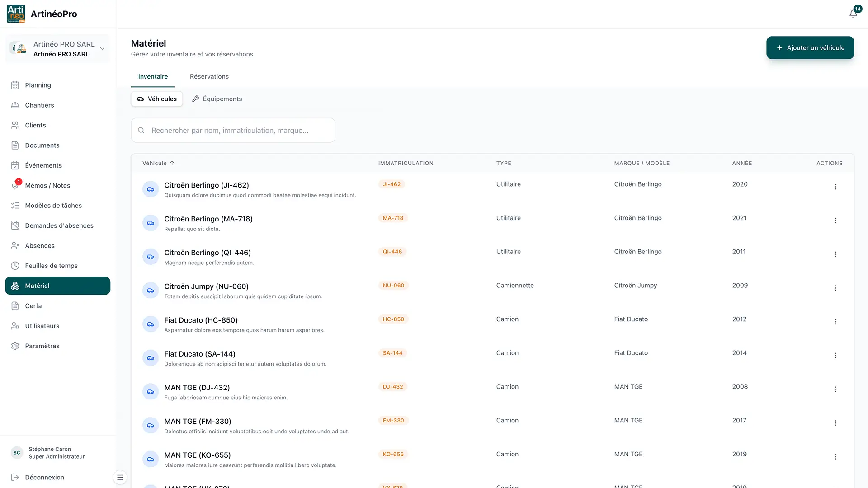
Task: Click the Cerfa document icon
Action: click(x=15, y=306)
